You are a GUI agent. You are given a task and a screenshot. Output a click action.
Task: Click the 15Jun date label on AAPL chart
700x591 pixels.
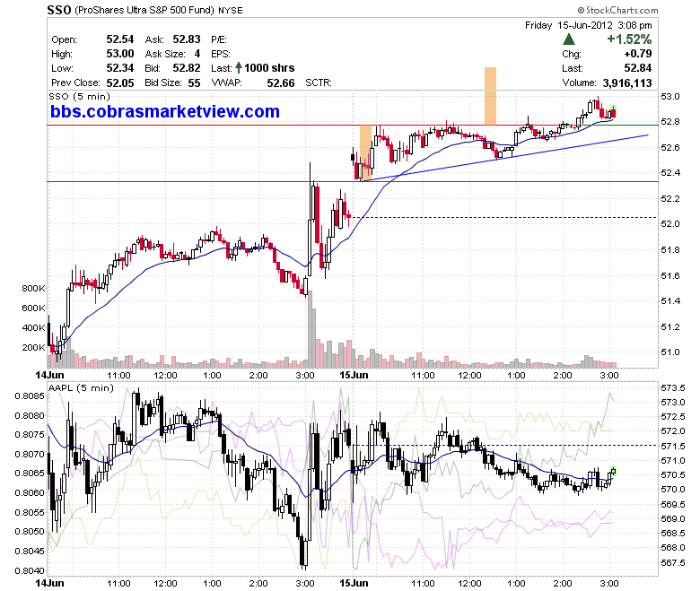click(354, 583)
